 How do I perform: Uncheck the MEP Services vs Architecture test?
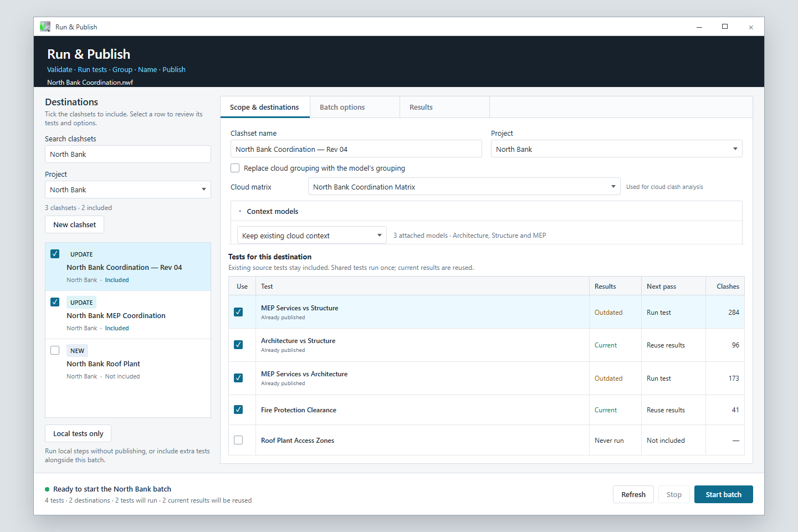238,378
